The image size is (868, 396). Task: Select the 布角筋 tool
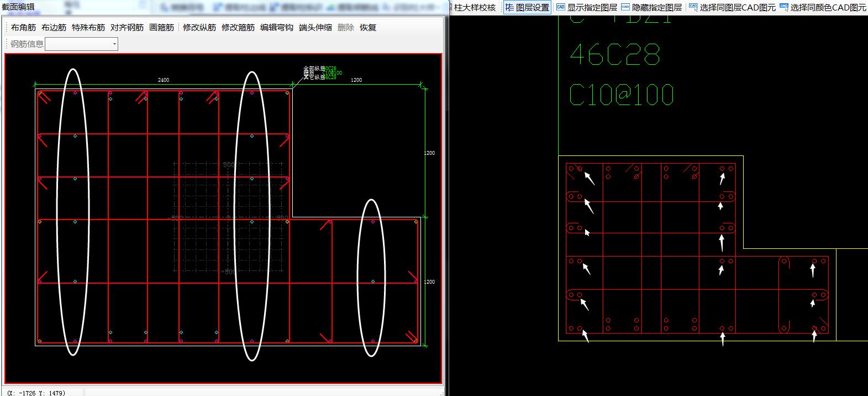[x=23, y=28]
